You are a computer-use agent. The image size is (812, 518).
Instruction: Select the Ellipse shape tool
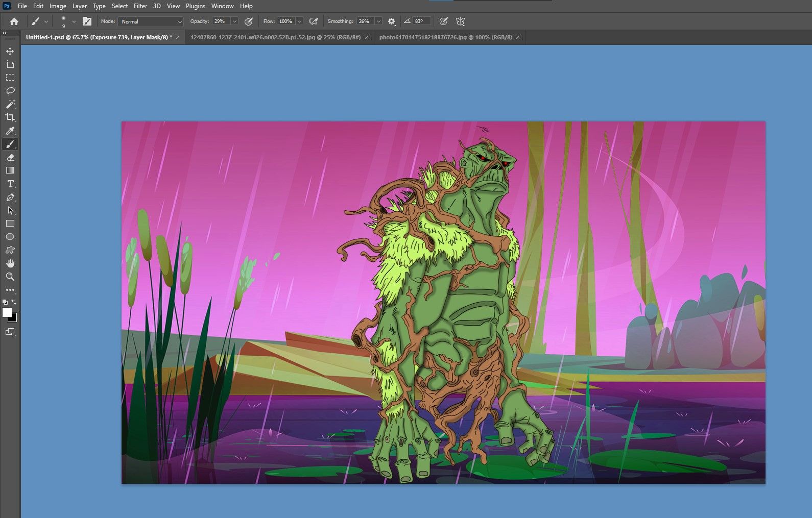[10, 237]
